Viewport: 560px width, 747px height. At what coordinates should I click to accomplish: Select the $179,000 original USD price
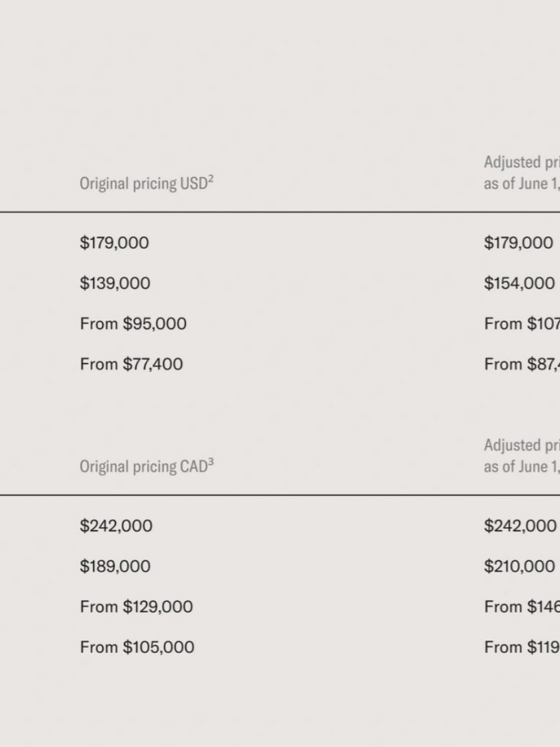click(x=114, y=243)
